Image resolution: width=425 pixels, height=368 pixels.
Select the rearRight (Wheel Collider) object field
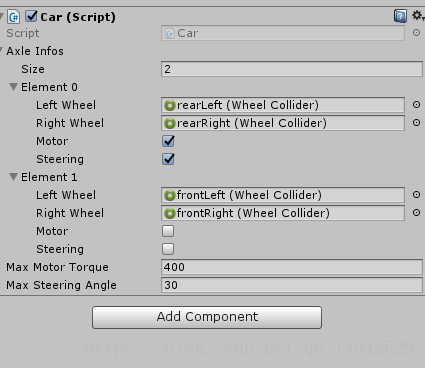[283, 123]
